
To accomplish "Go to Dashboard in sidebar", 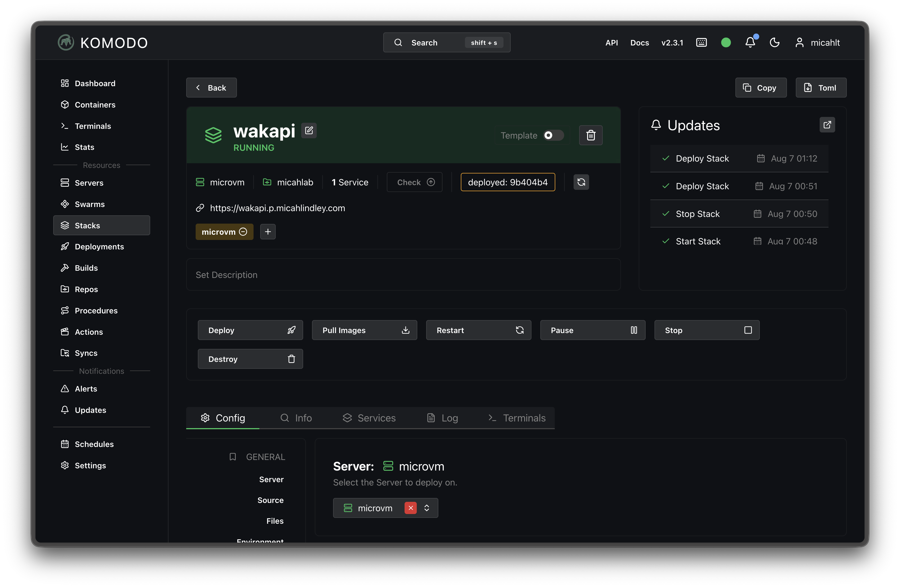I will (x=101, y=83).
